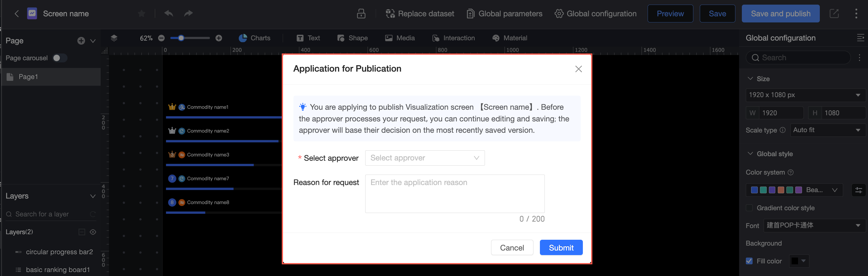The height and width of the screenshot is (276, 868).
Task: Click Save and publish
Action: coord(781,14)
